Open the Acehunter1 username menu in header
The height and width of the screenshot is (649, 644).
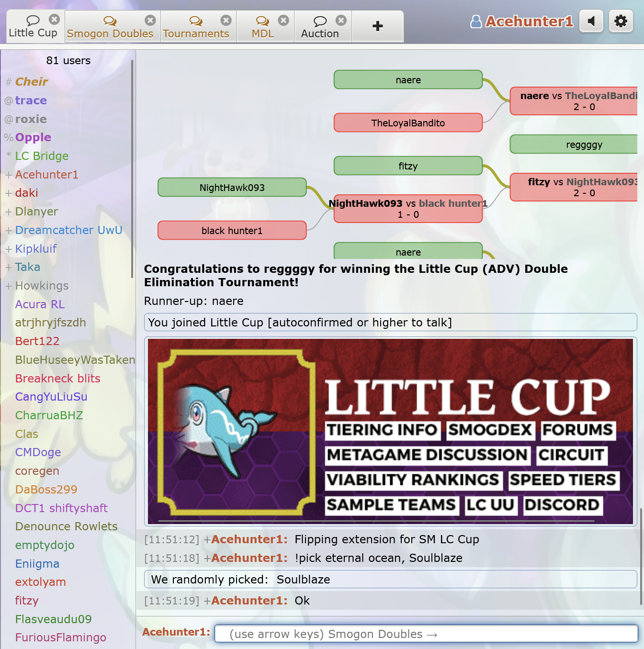click(x=529, y=22)
